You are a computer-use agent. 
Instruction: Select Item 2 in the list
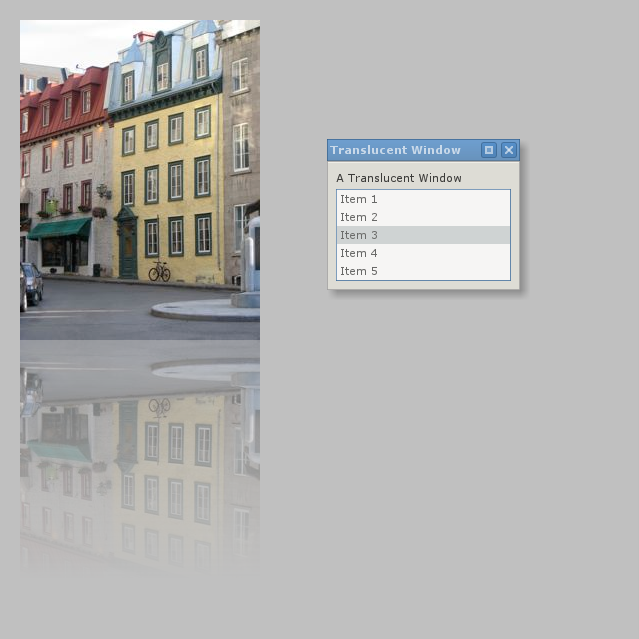[x=423, y=217]
